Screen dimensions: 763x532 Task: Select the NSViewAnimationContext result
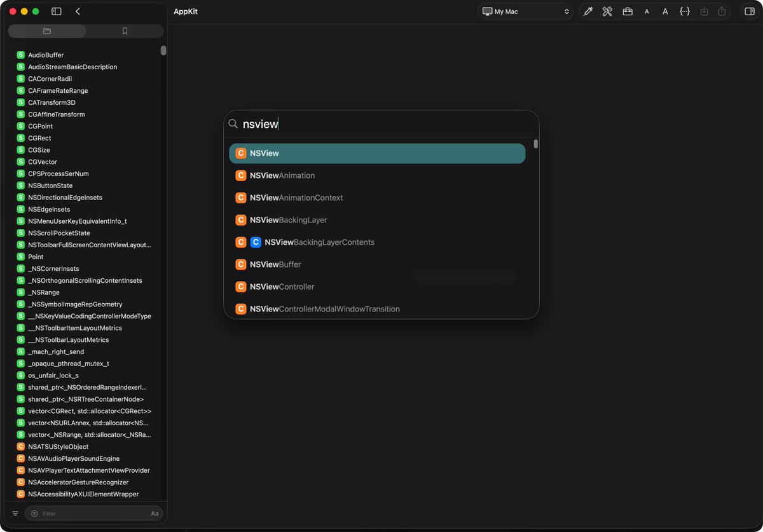pyautogui.click(x=377, y=198)
